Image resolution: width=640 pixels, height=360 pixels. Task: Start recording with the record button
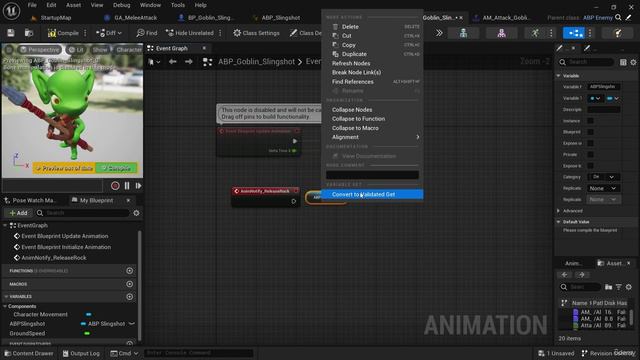point(115,186)
